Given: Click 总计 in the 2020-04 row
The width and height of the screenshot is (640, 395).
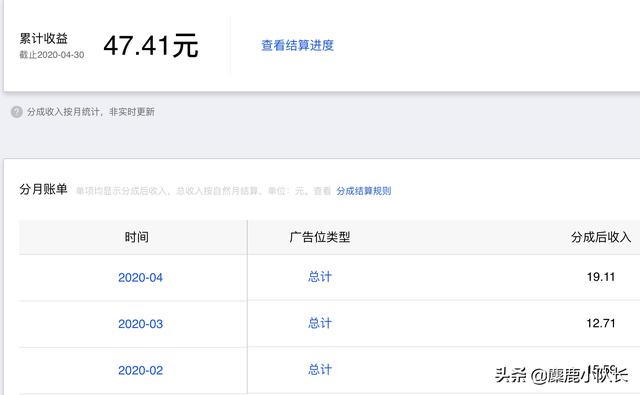Looking at the screenshot, I should pos(320,277).
